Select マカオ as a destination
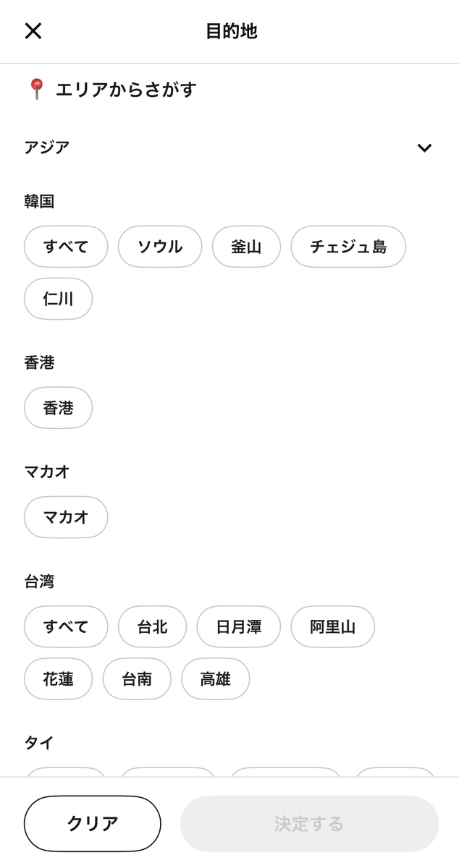Image resolution: width=459 pixels, height=868 pixels. tap(65, 517)
